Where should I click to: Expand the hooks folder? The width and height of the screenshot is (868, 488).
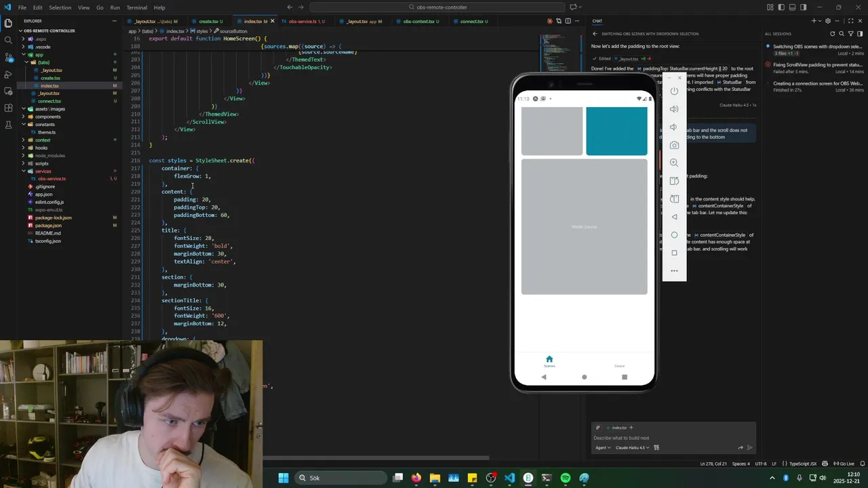pyautogui.click(x=41, y=148)
